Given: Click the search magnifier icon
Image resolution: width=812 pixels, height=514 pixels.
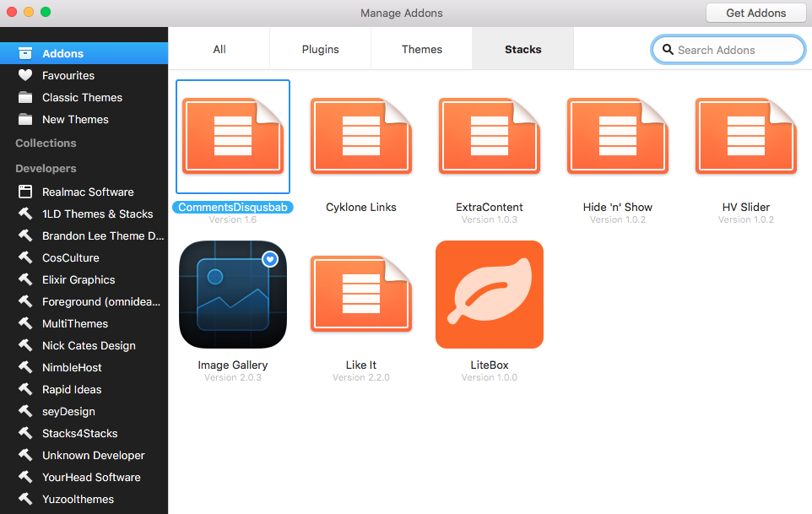Looking at the screenshot, I should coord(668,50).
